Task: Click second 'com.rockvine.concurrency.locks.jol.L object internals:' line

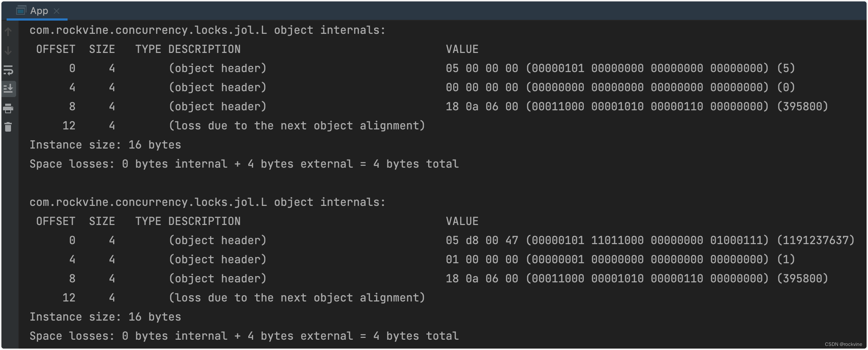Action: point(207,202)
